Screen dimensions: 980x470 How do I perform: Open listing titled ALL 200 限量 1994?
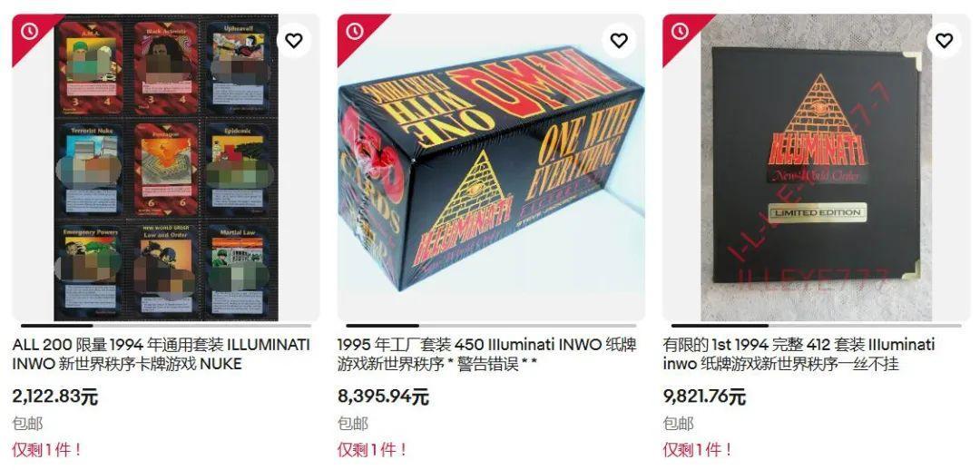point(162,355)
